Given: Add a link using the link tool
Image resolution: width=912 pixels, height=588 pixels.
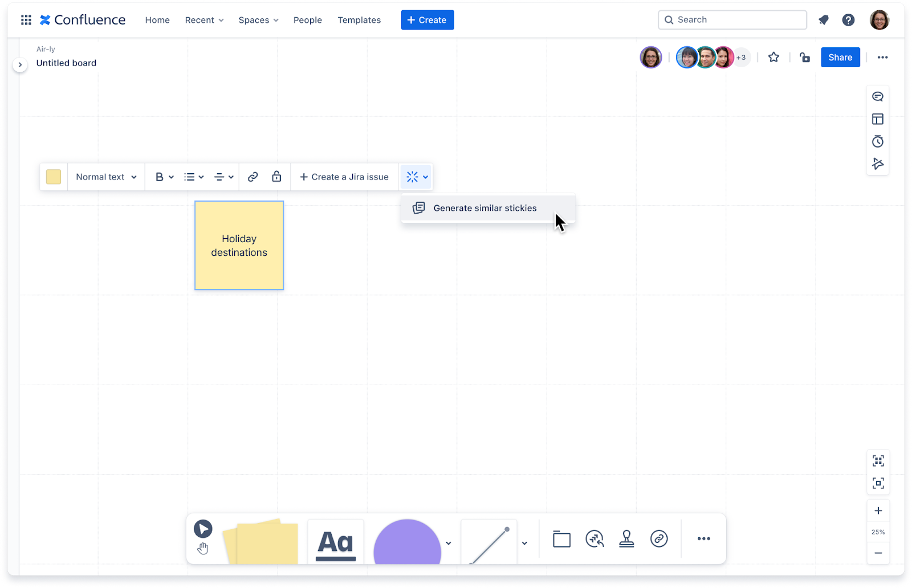Looking at the screenshot, I should [659, 538].
